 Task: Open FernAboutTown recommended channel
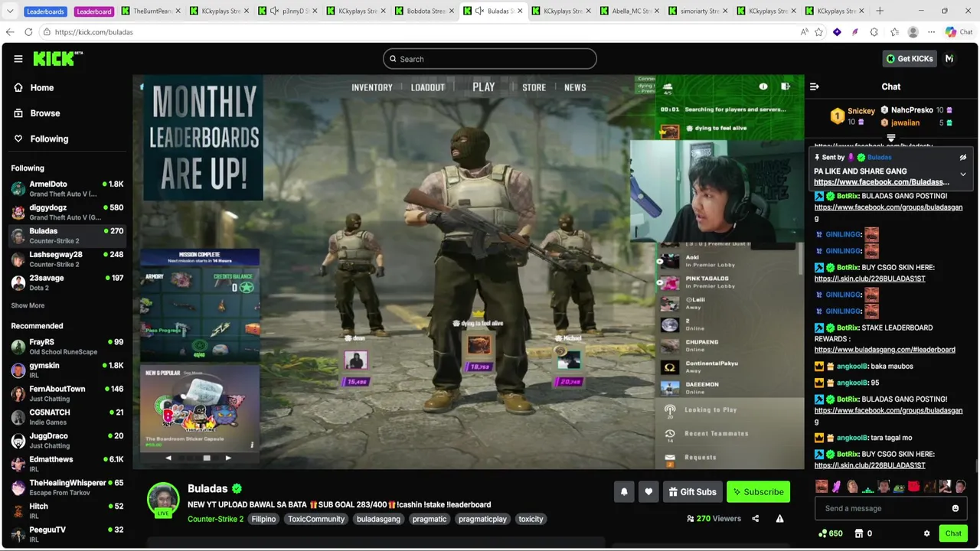(x=67, y=393)
